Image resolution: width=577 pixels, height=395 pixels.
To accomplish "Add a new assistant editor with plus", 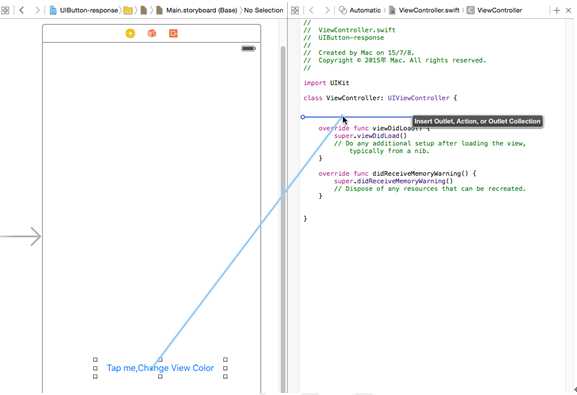I will tap(556, 11).
